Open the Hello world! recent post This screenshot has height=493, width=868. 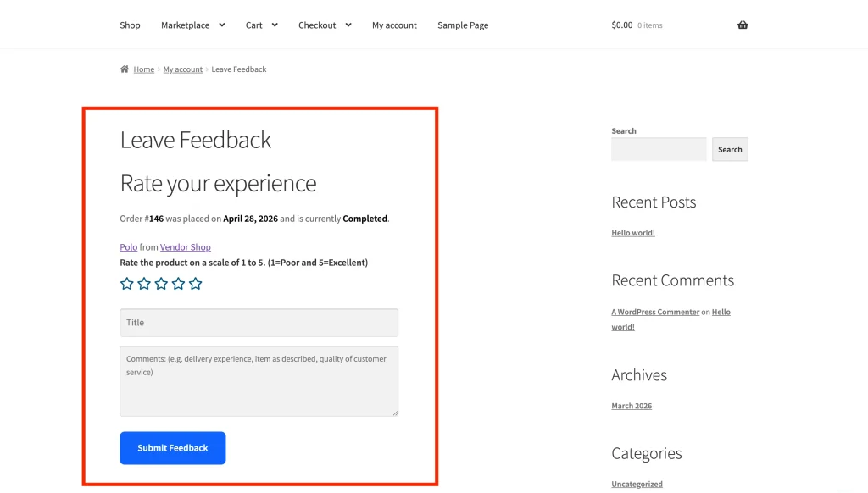633,233
